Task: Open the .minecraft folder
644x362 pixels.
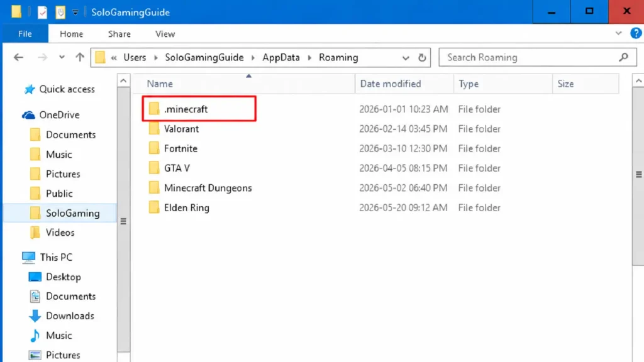Action: tap(186, 109)
